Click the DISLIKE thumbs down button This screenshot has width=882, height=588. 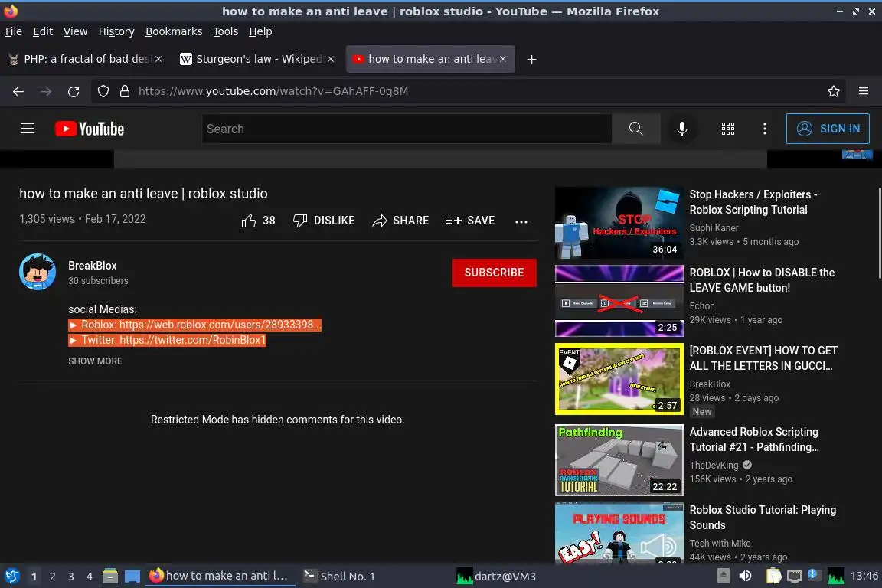[324, 220]
